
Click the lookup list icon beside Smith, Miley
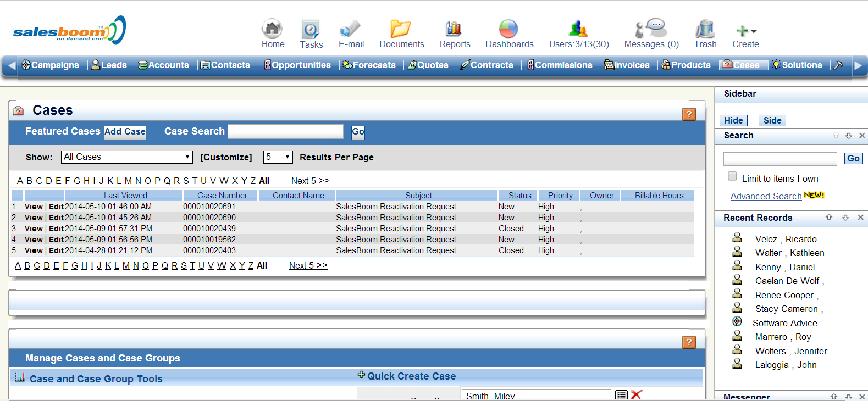pyautogui.click(x=621, y=395)
